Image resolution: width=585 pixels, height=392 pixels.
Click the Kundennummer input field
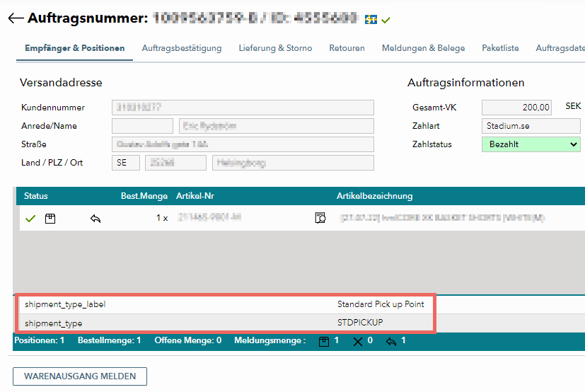(x=243, y=108)
